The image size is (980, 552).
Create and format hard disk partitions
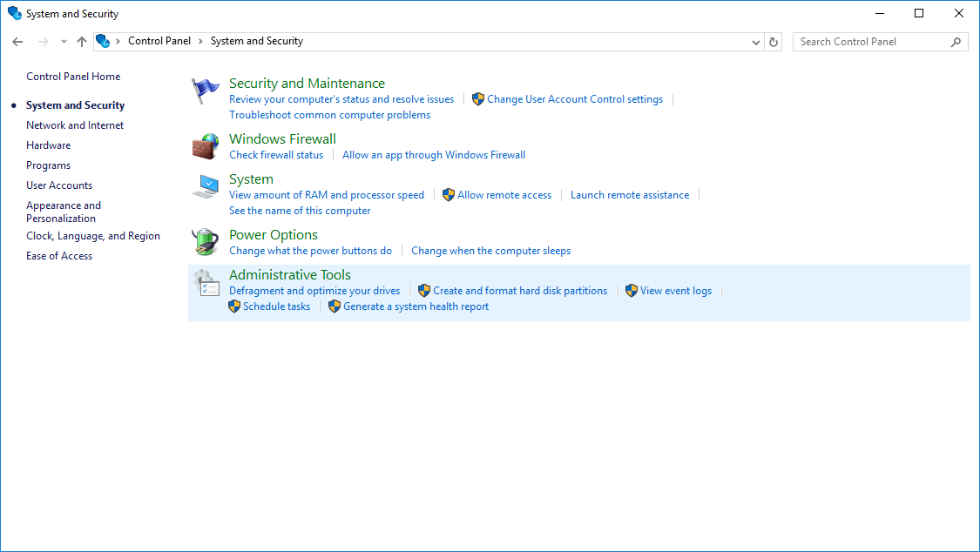(x=520, y=290)
